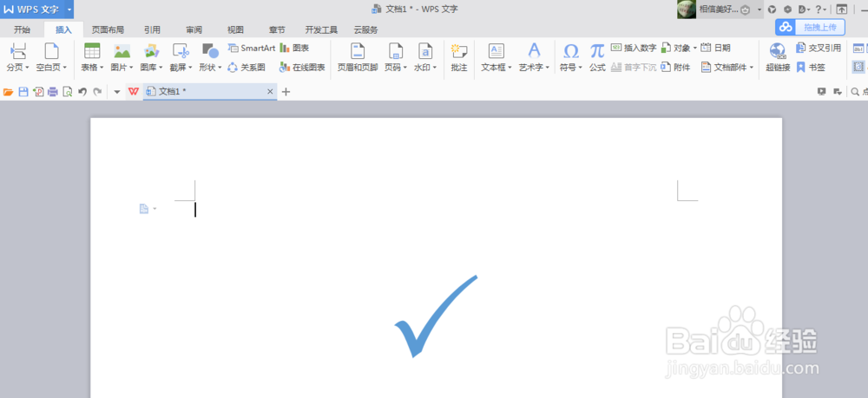Switch to the References (引用) tab
This screenshot has width=868, height=398.
152,29
